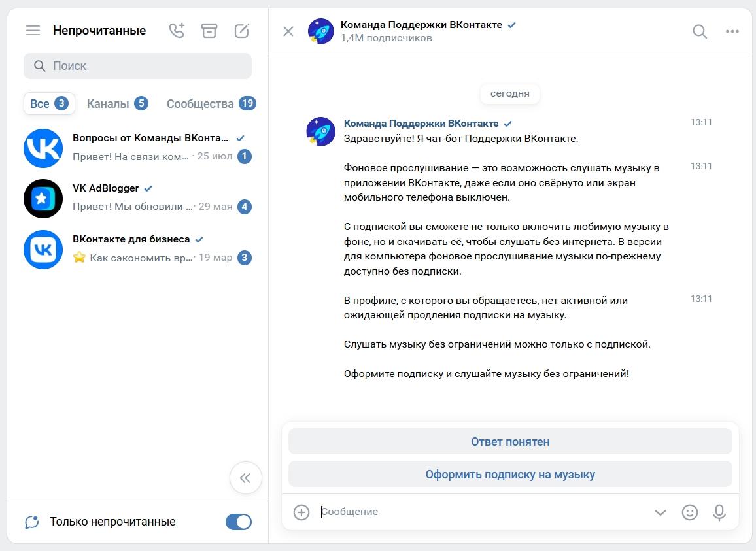Click Оформить подписку на музыку button
756x551 pixels.
tap(510, 475)
